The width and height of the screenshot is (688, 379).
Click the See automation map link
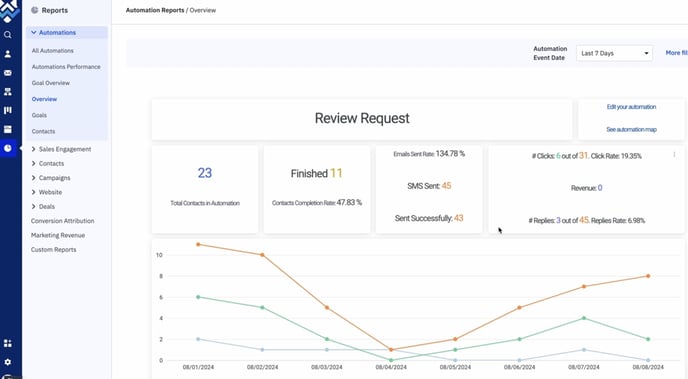point(631,129)
